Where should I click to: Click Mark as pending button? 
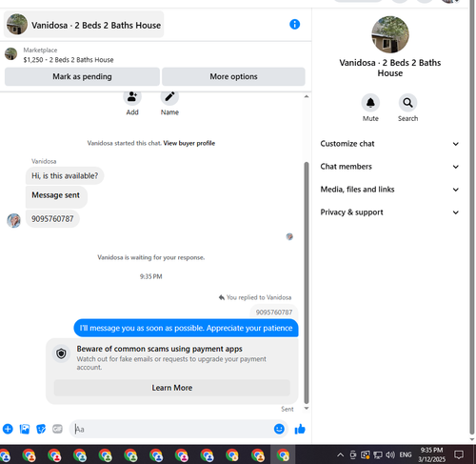coord(82,76)
